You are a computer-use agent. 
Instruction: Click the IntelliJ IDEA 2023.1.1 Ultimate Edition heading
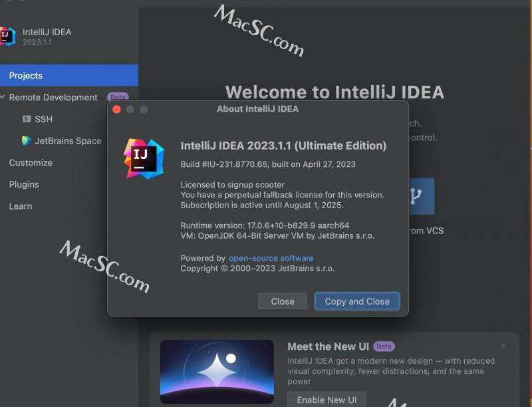point(283,146)
